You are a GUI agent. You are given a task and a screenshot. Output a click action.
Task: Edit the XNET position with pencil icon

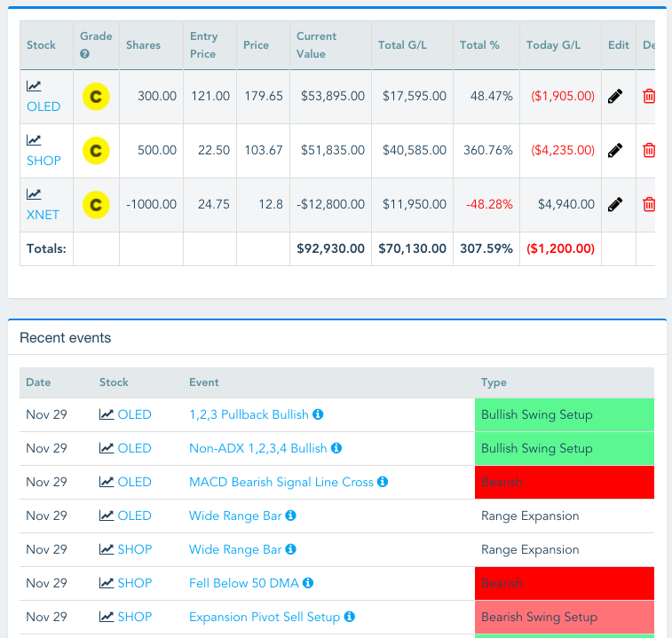coord(615,204)
